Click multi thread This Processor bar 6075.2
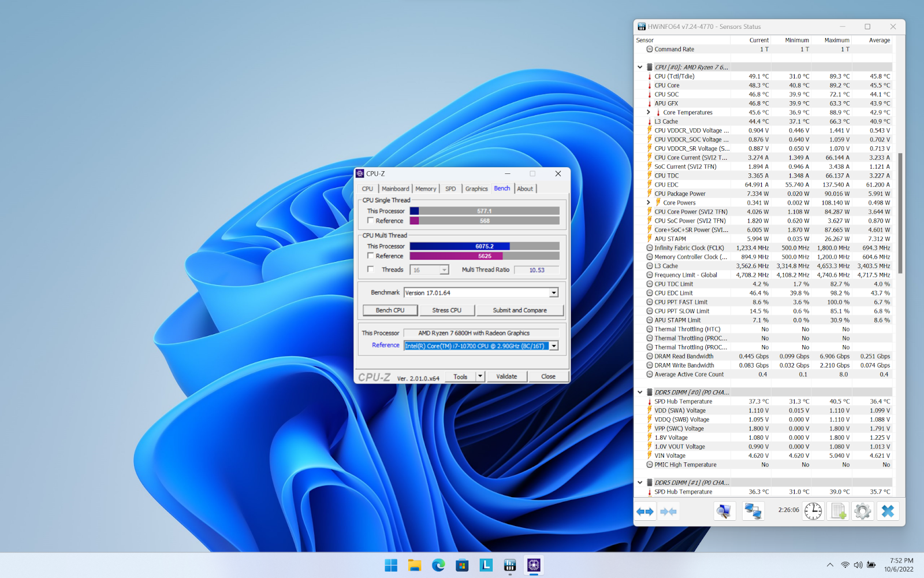The width and height of the screenshot is (924, 578). click(485, 246)
